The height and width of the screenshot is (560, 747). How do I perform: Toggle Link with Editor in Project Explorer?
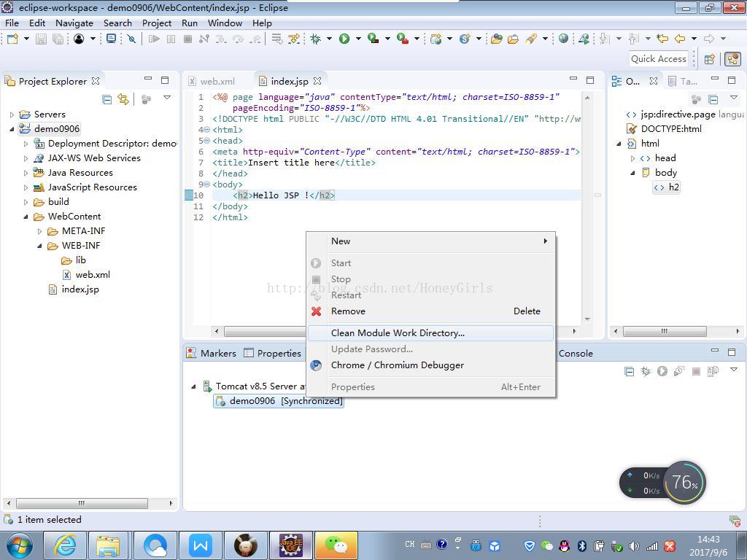[123, 98]
